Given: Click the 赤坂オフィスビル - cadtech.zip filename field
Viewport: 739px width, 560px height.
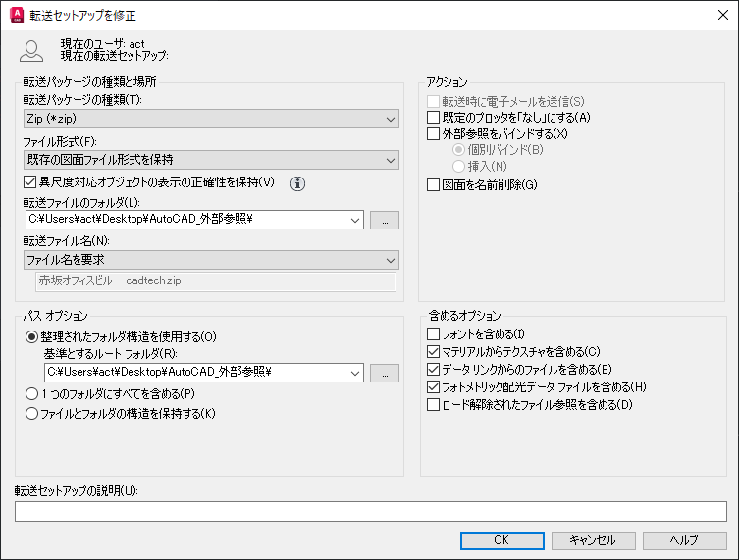Looking at the screenshot, I should pos(215,281).
